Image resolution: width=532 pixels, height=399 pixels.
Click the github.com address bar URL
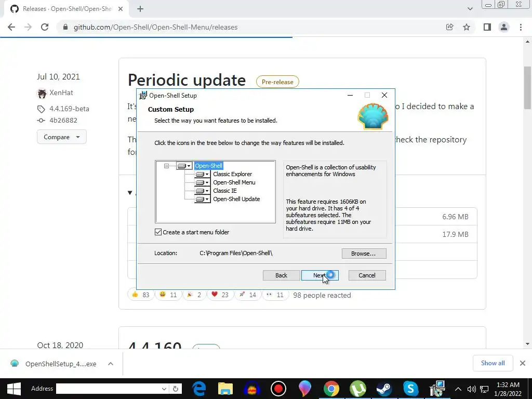point(155,27)
